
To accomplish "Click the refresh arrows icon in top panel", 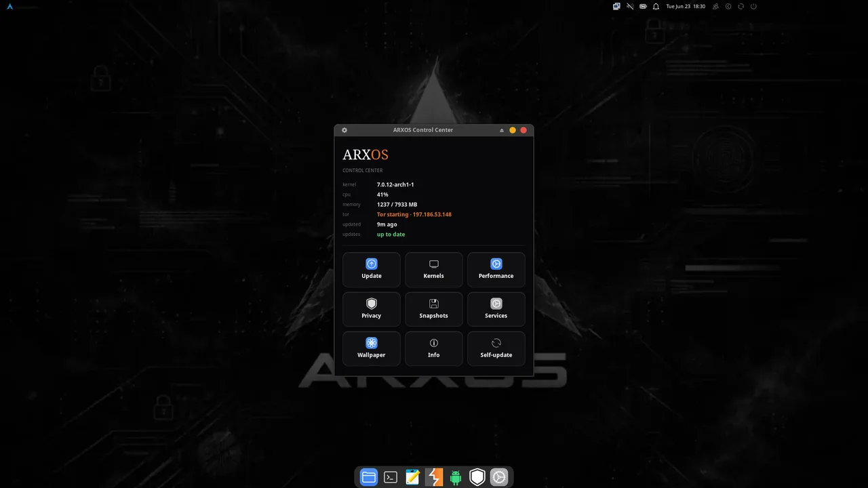I will pos(741,6).
